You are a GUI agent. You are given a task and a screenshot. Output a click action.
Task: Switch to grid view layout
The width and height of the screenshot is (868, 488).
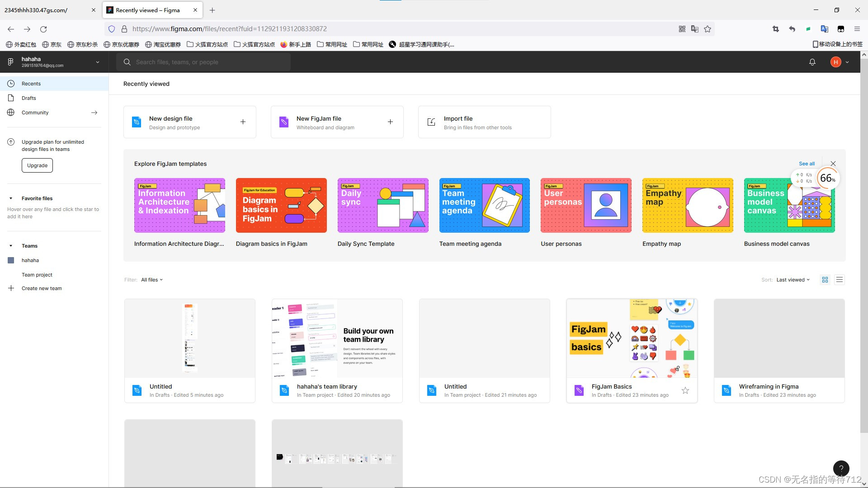(x=825, y=280)
